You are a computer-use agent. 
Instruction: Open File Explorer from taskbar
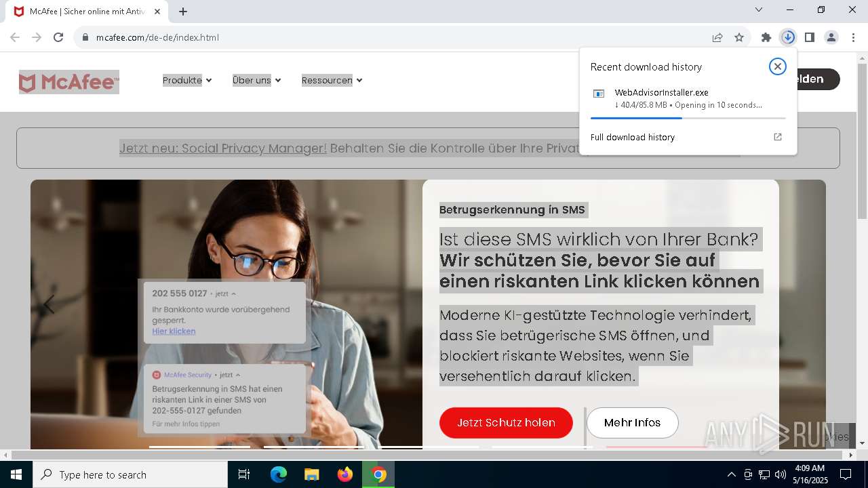311,474
